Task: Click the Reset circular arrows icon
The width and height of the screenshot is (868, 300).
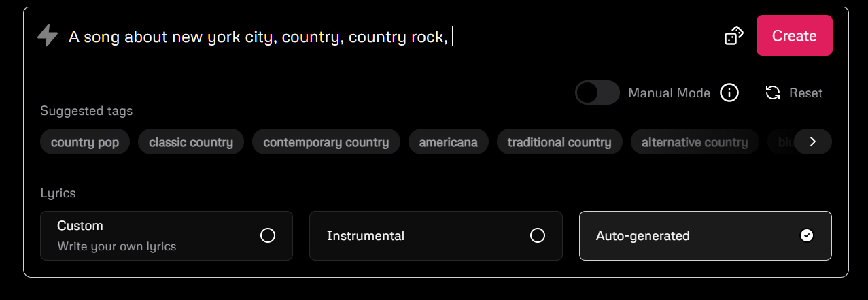Action: pos(773,93)
